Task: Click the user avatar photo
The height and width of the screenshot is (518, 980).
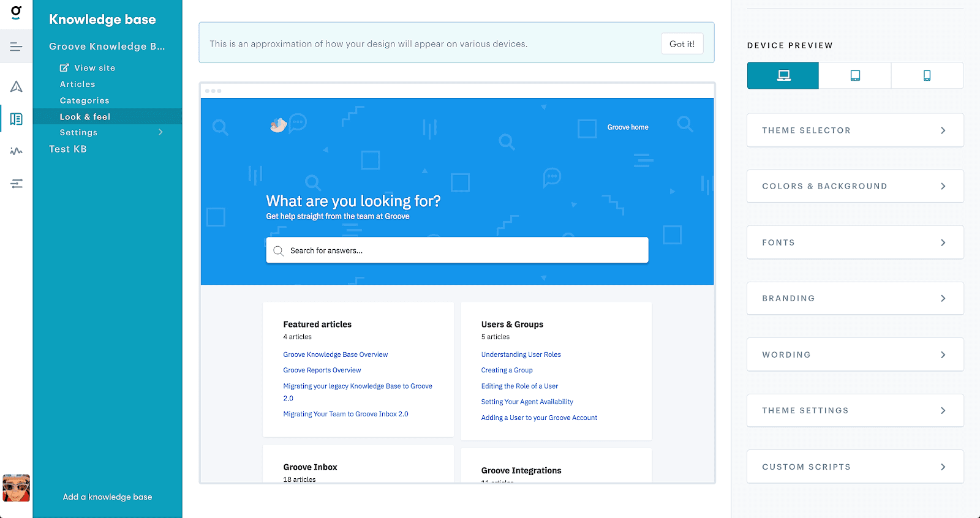Action: pos(16,488)
